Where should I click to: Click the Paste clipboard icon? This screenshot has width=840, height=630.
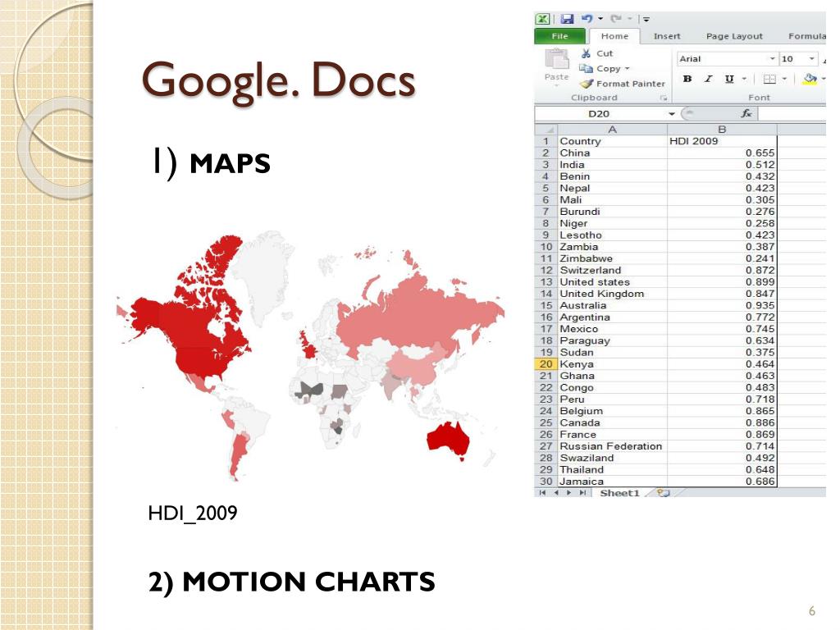pyautogui.click(x=557, y=60)
